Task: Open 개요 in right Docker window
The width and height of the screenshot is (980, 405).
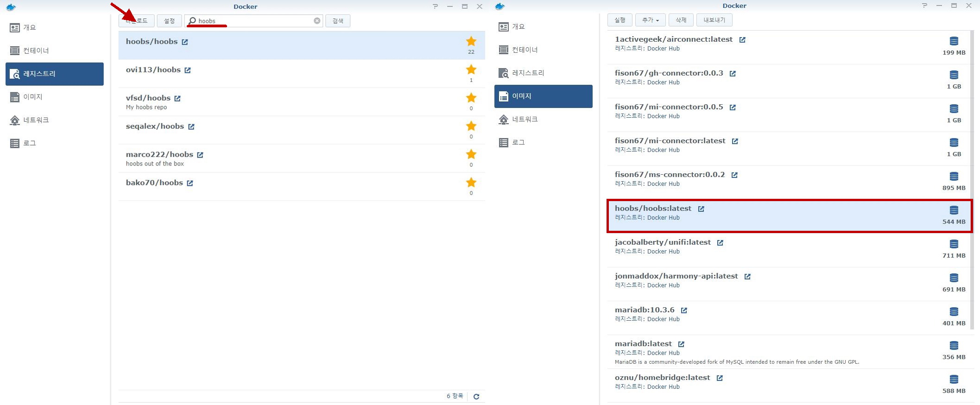Action: click(x=544, y=27)
